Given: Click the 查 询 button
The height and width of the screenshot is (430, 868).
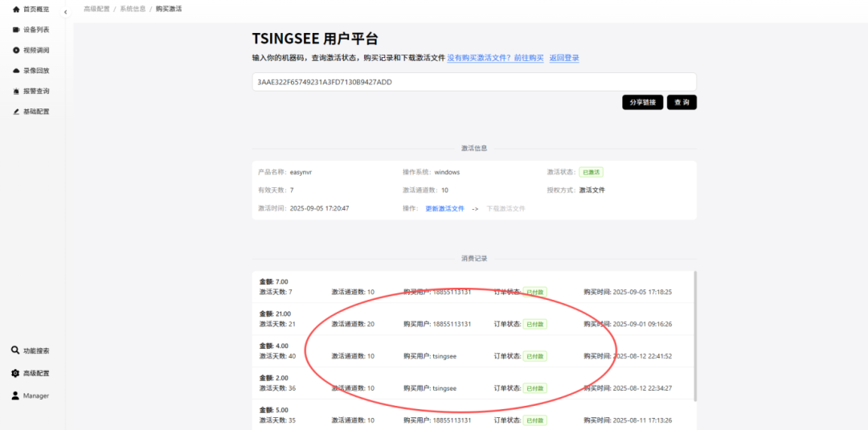Looking at the screenshot, I should coord(682,102).
